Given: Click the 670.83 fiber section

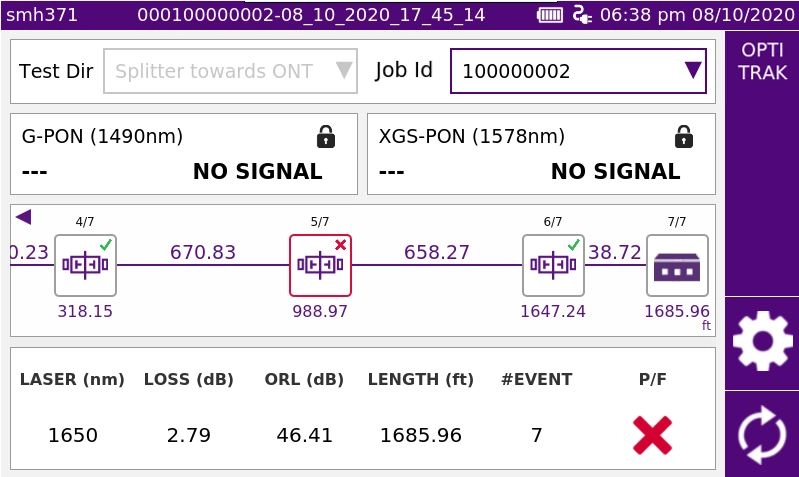Looking at the screenshot, I should tap(203, 253).
